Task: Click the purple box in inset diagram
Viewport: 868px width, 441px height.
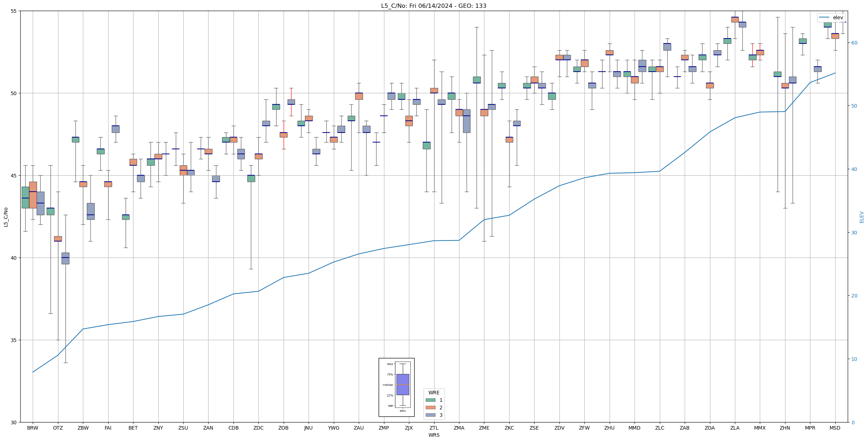Action: click(403, 384)
